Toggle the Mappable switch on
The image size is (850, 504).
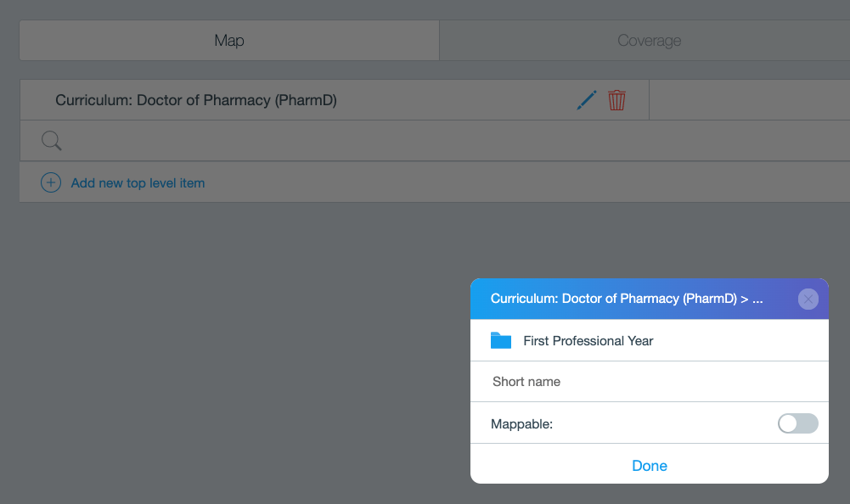pos(798,423)
